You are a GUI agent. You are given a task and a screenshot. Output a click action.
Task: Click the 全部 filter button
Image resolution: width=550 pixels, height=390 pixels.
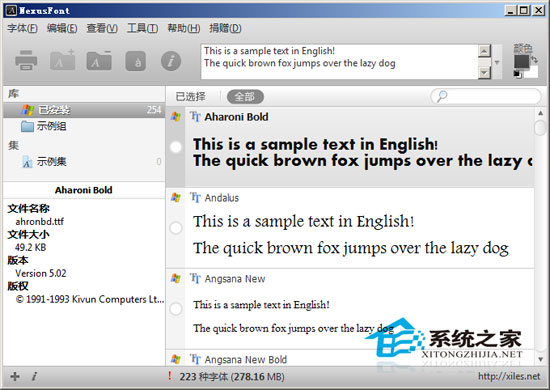coord(245,96)
